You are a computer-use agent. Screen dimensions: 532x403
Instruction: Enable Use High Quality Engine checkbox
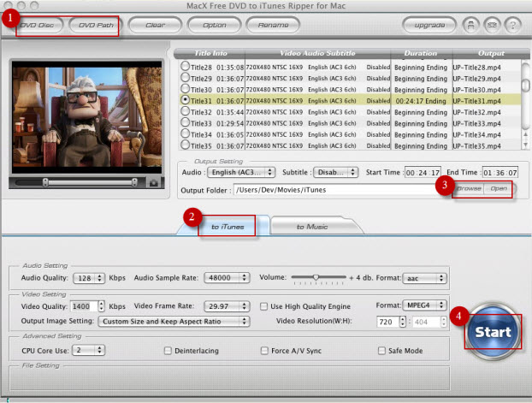tap(263, 306)
